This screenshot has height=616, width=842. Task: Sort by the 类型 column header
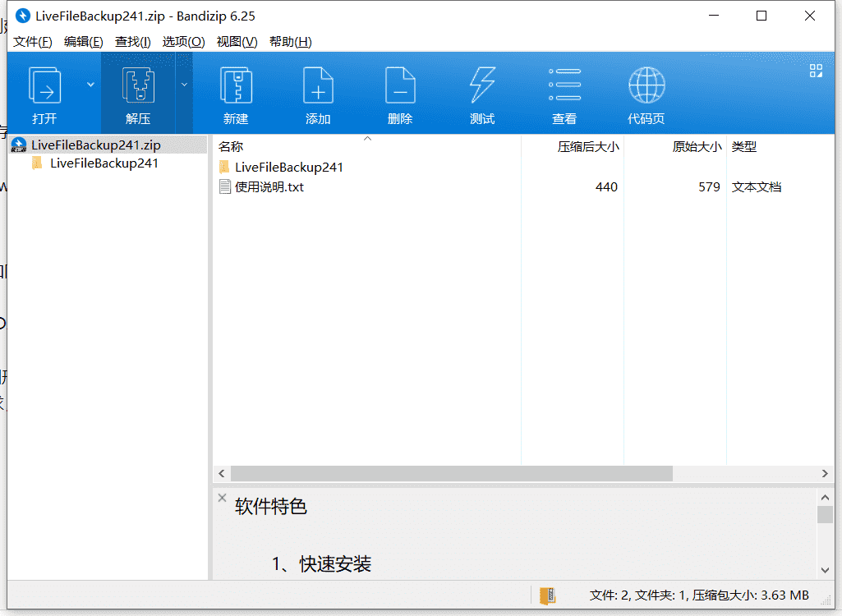(x=744, y=147)
